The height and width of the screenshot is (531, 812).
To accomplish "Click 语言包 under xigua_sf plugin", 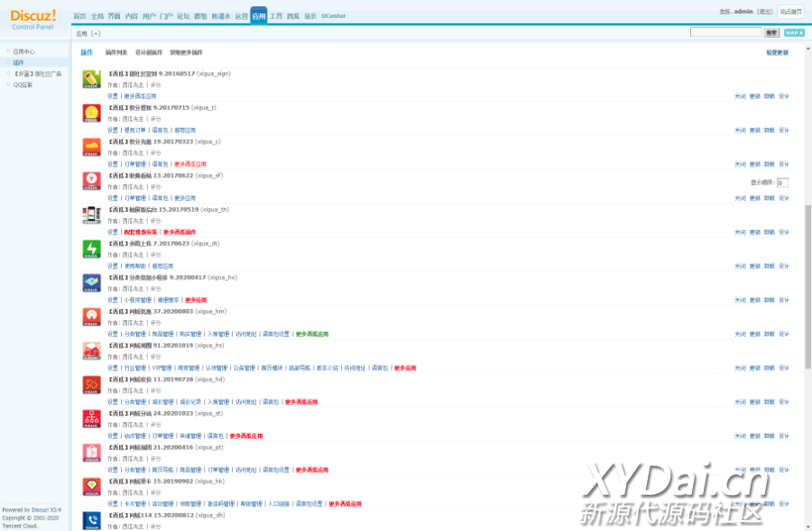I will coord(160,198).
